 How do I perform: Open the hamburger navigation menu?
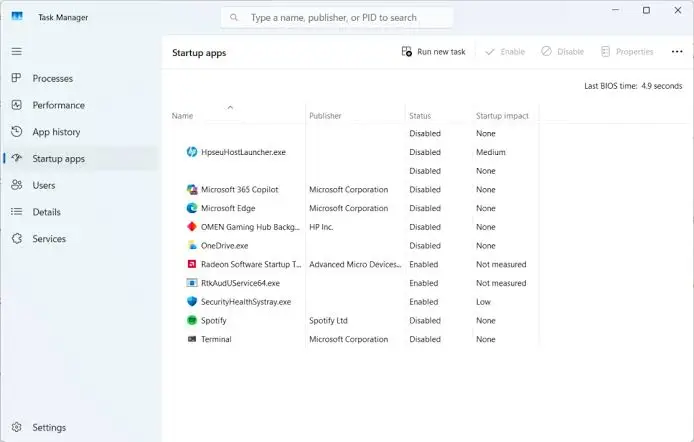[x=16, y=51]
